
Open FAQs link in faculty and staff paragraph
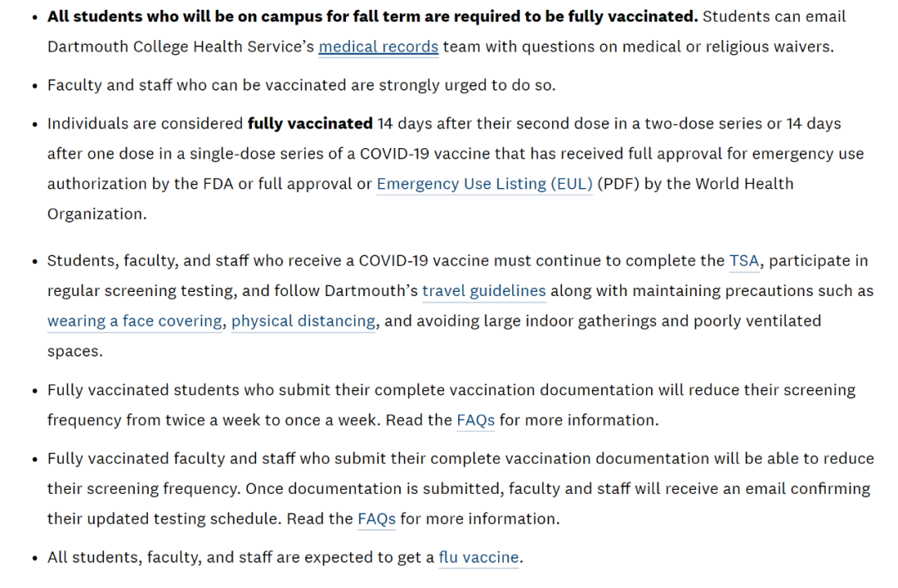[376, 519]
